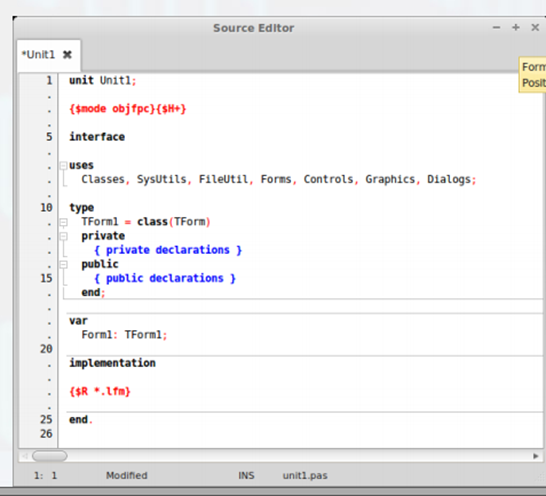The height and width of the screenshot is (496, 546).
Task: Click line number 20 in the gutter
Action: coord(46,349)
